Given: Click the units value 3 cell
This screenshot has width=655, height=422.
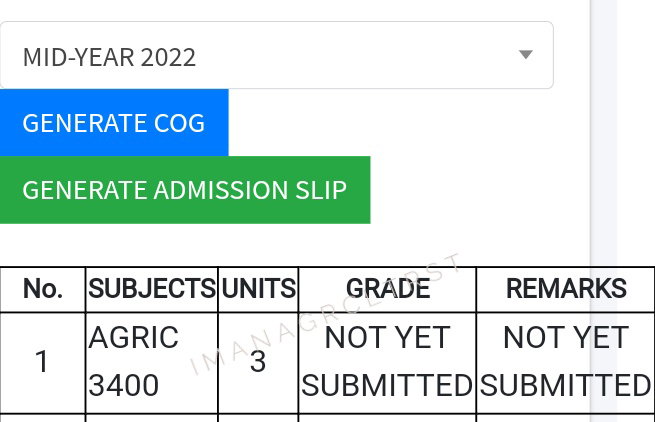Looking at the screenshot, I should pyautogui.click(x=258, y=361).
